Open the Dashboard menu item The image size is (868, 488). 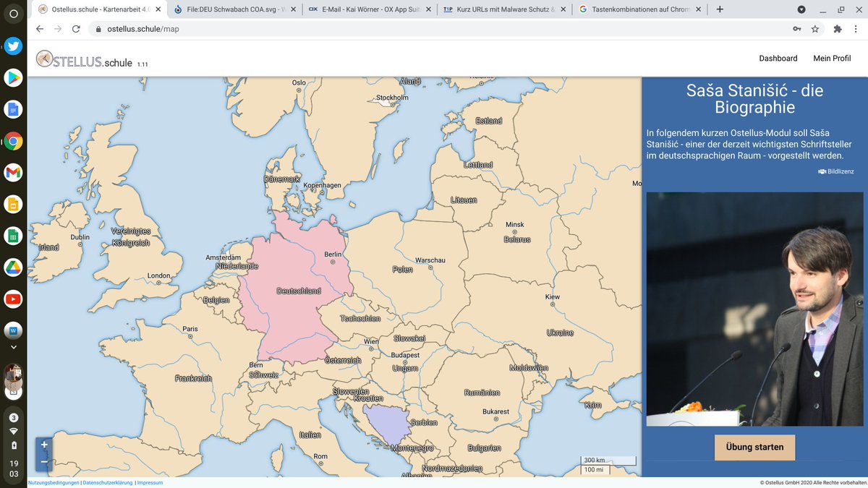778,59
